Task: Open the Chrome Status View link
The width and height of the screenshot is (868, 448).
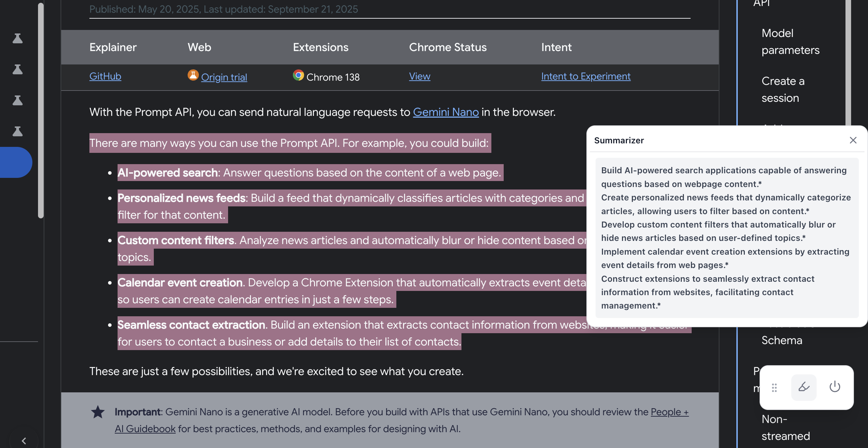Action: [x=420, y=76]
